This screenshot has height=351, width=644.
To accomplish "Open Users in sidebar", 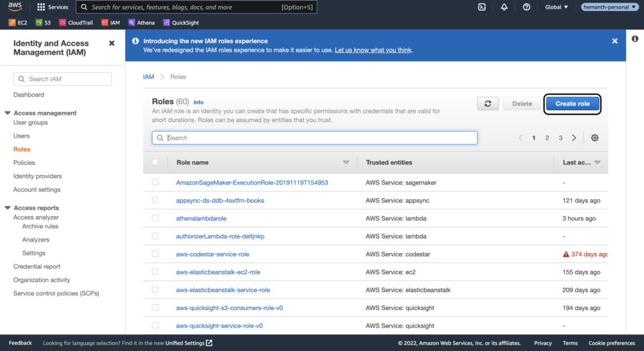I will click(21, 136).
